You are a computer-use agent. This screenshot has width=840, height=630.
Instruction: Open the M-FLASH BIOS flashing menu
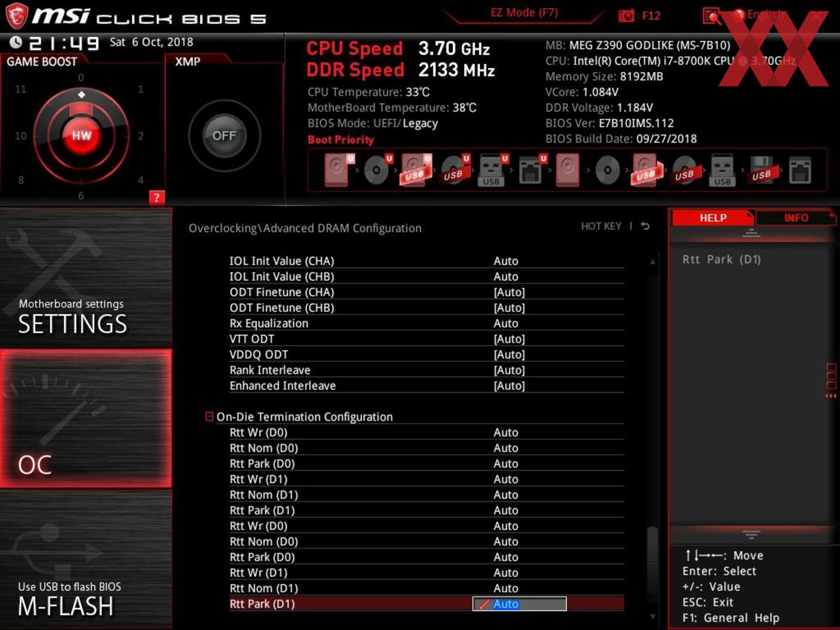coord(86,560)
